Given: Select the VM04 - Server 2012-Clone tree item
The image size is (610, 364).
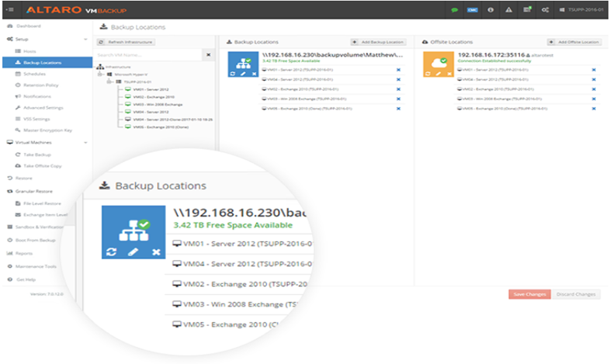Looking at the screenshot, I should [x=168, y=120].
